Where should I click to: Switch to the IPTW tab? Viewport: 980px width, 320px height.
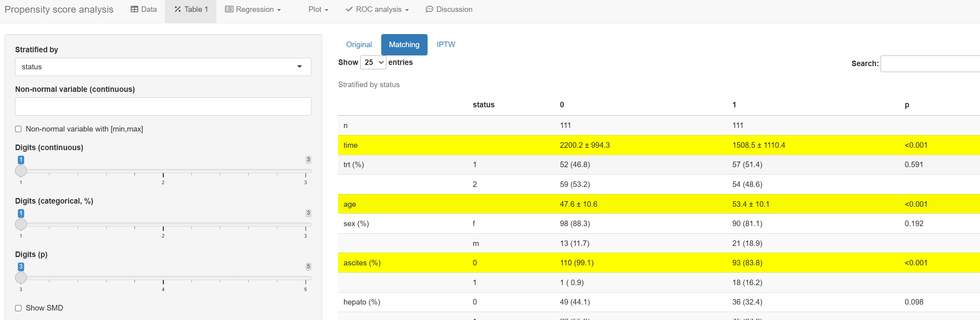click(x=446, y=45)
